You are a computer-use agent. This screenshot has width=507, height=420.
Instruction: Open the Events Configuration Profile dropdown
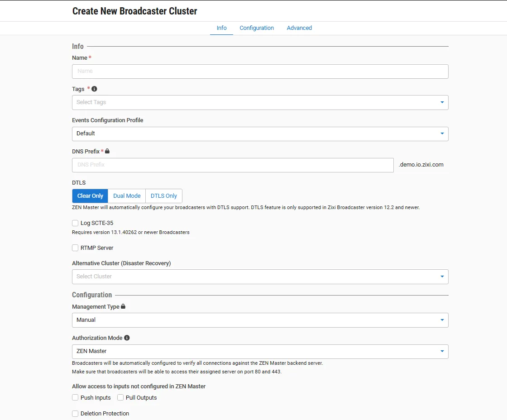(x=260, y=134)
